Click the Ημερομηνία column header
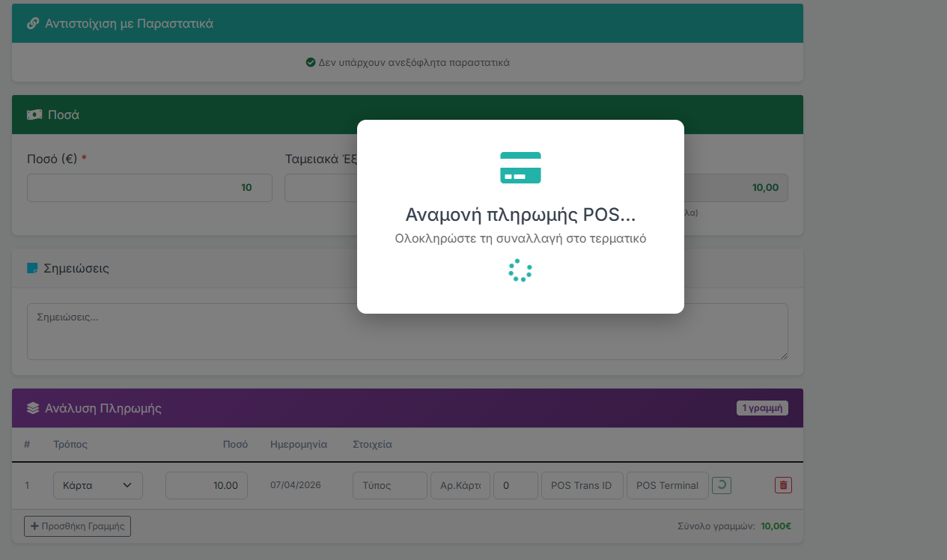Image resolution: width=947 pixels, height=560 pixels. pos(299,444)
